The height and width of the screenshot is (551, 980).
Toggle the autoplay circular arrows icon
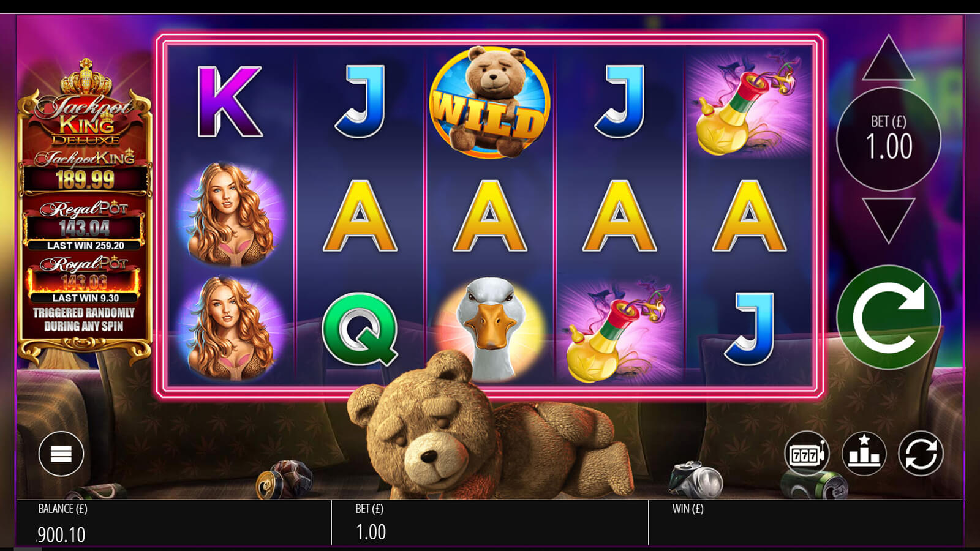pos(921,454)
